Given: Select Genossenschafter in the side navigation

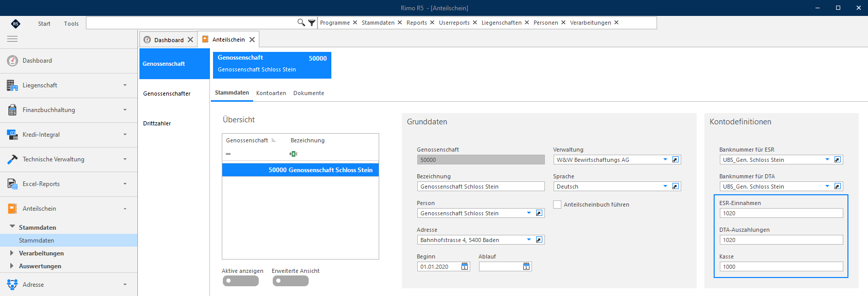Looking at the screenshot, I should (167, 94).
